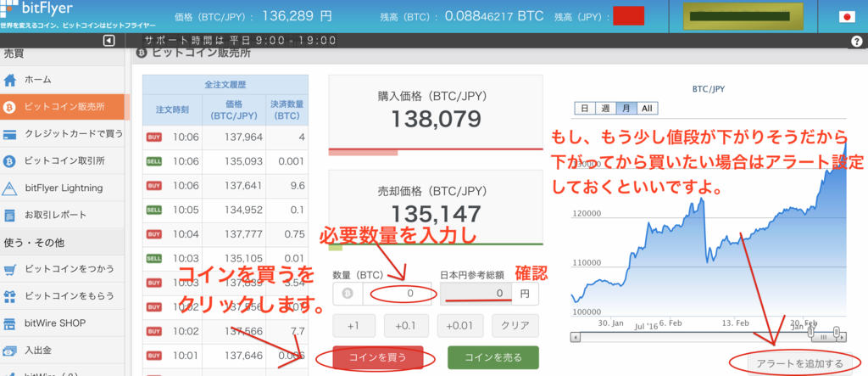The width and height of the screenshot is (868, 376).
Task: Click the chart navigator right handle
Action: (837, 334)
